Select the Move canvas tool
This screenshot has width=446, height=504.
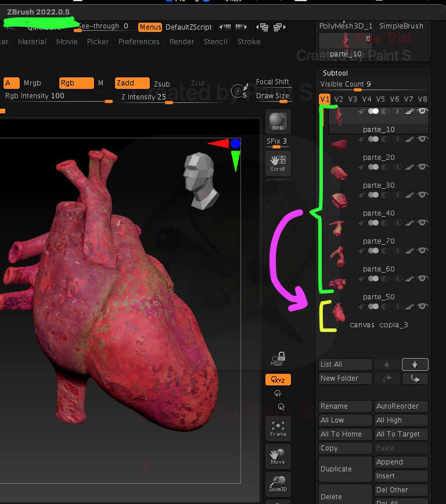click(x=278, y=456)
